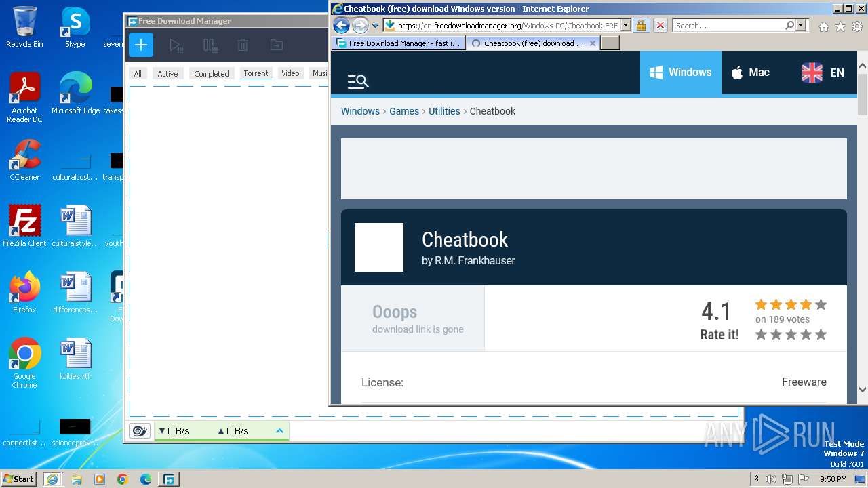Screen dimensions: 868x488
Task: Go forward in Internet Explorer
Action: pos(360,26)
